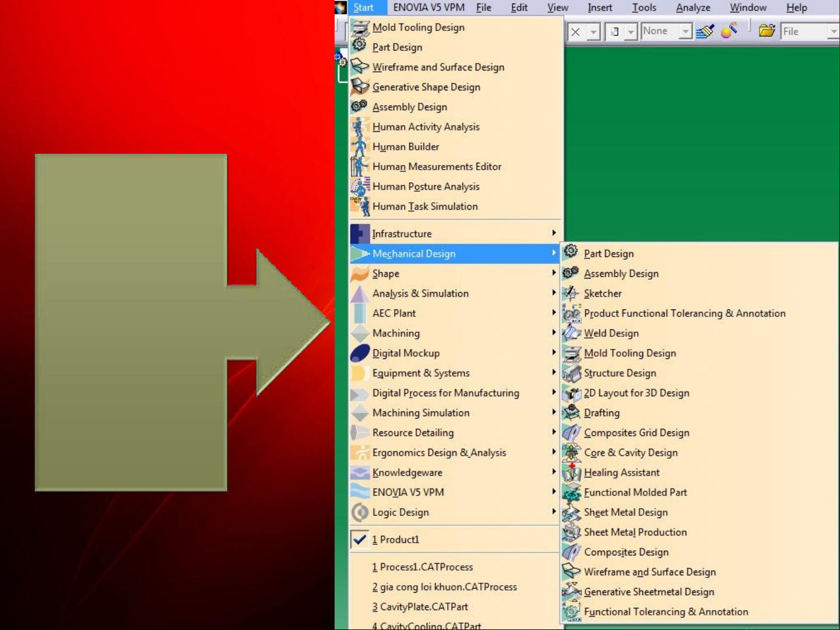Viewport: 840px width, 630px height.
Task: Launch Weld Design workbench
Action: click(700, 333)
